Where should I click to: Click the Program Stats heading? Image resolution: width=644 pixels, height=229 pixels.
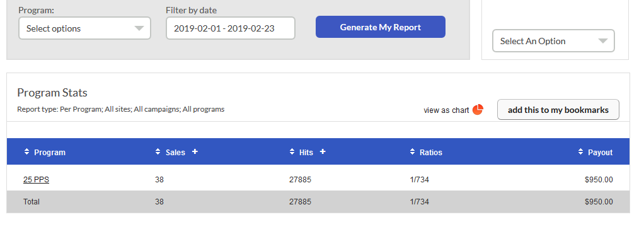52,93
